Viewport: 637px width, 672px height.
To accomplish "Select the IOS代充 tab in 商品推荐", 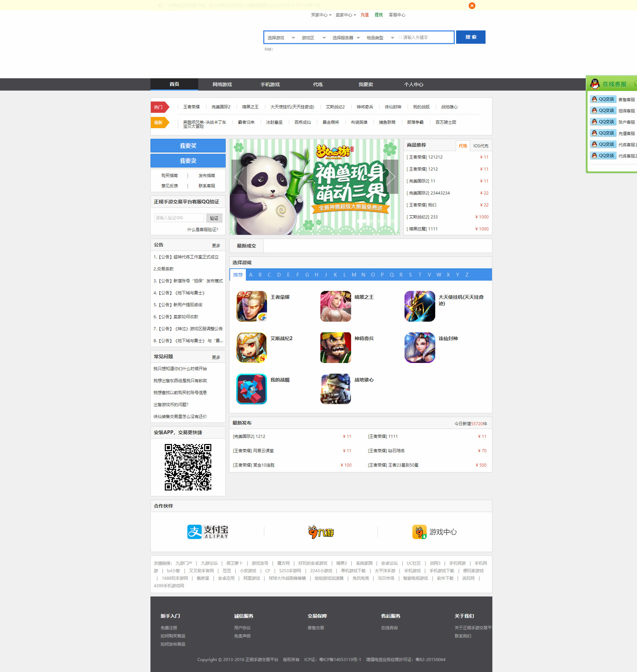I will [x=480, y=146].
